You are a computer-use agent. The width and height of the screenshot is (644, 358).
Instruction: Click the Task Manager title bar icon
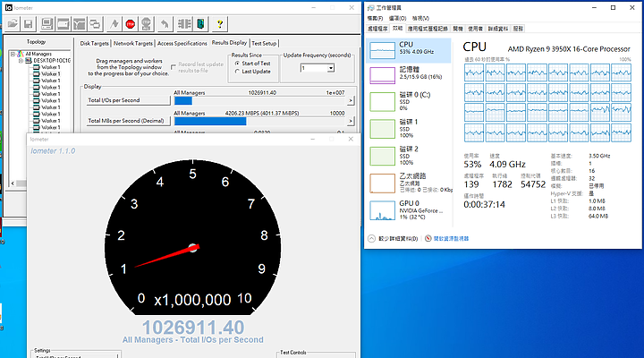(x=371, y=7)
